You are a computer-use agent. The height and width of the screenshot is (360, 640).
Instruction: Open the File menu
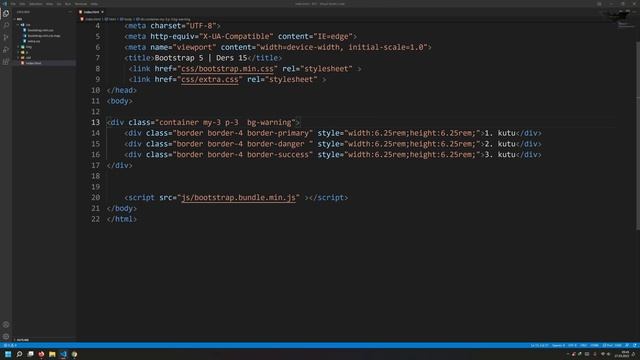pyautogui.click(x=13, y=4)
